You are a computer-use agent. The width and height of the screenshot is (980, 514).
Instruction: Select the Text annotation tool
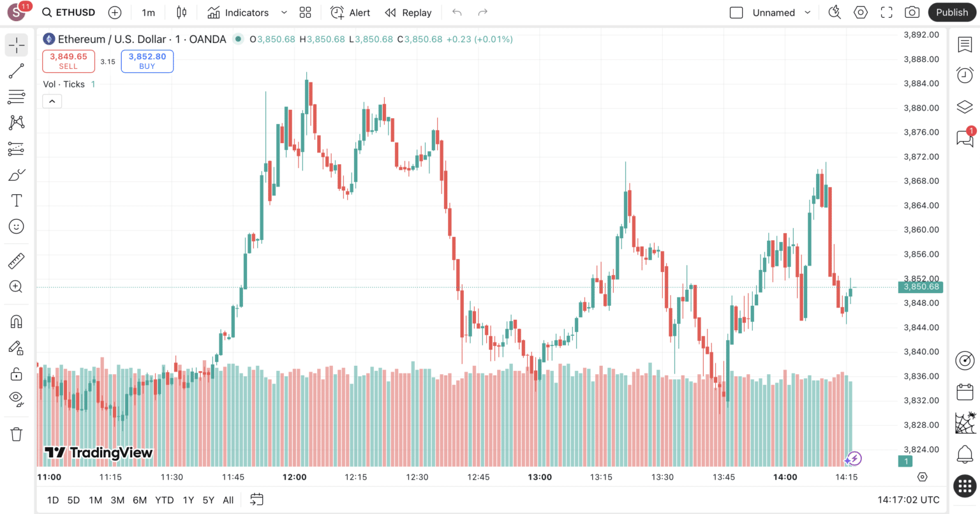point(15,200)
